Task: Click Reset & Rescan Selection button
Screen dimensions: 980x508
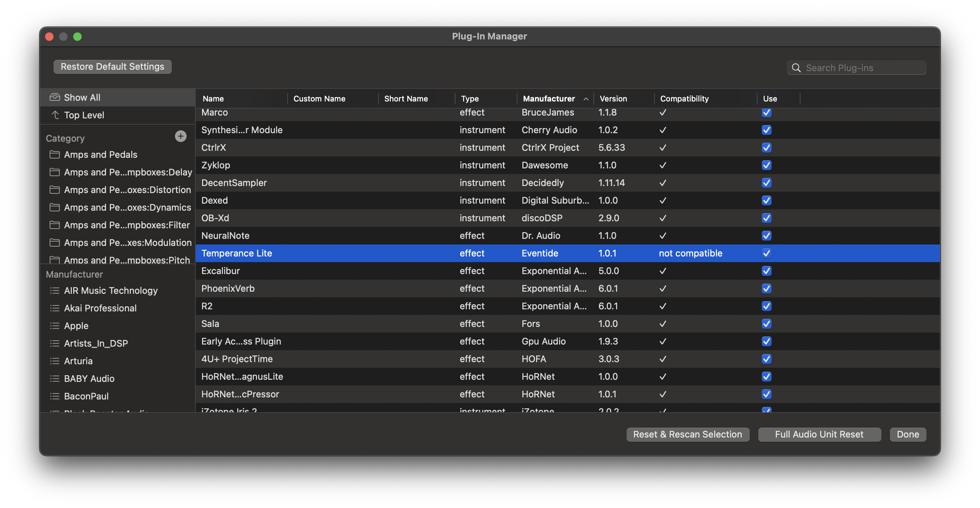Action: [x=687, y=434]
